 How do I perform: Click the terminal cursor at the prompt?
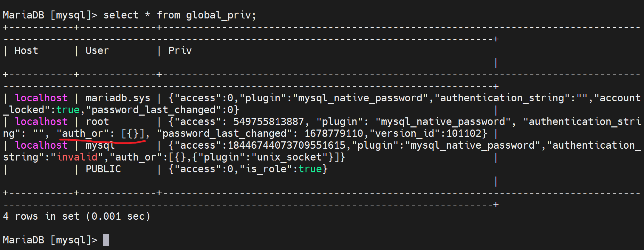106,240
